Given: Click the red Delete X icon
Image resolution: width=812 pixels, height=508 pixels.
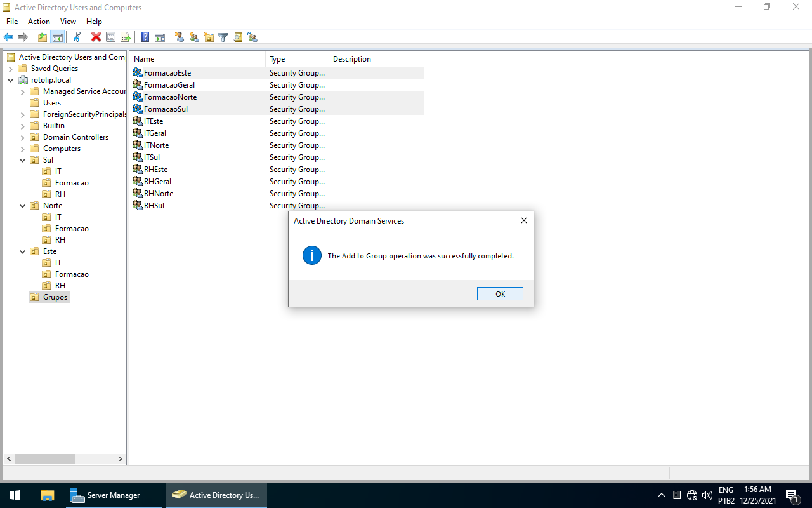Looking at the screenshot, I should (96, 37).
